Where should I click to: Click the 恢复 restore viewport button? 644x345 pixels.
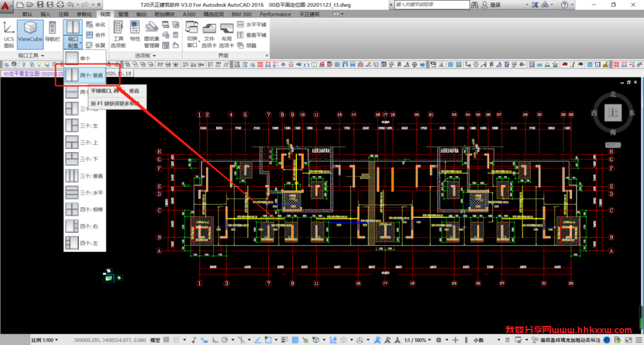tap(95, 45)
